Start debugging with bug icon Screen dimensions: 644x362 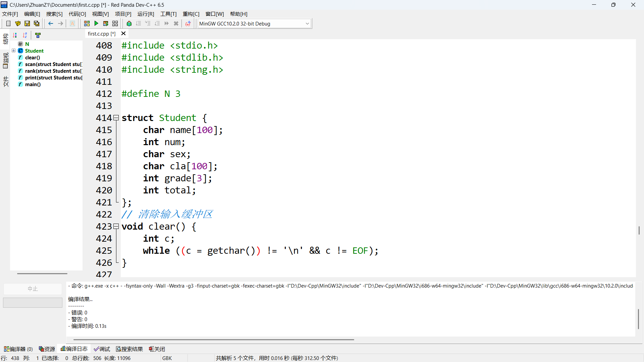pos(129,23)
